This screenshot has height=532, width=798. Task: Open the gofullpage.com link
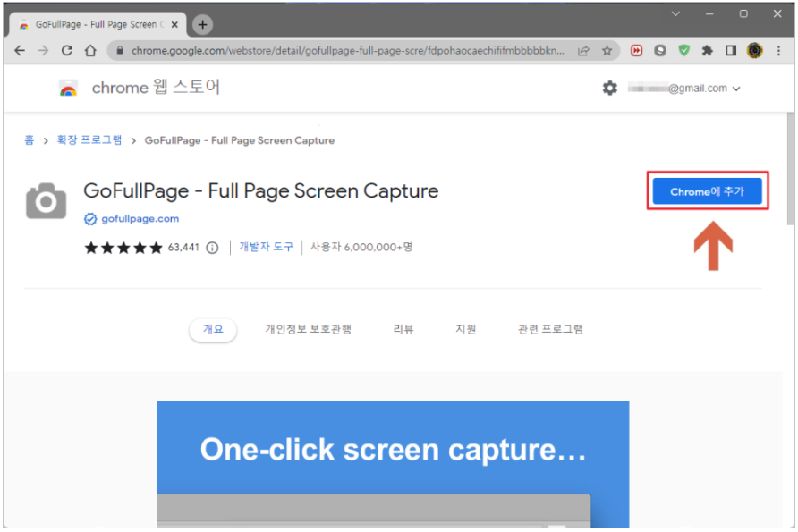140,219
